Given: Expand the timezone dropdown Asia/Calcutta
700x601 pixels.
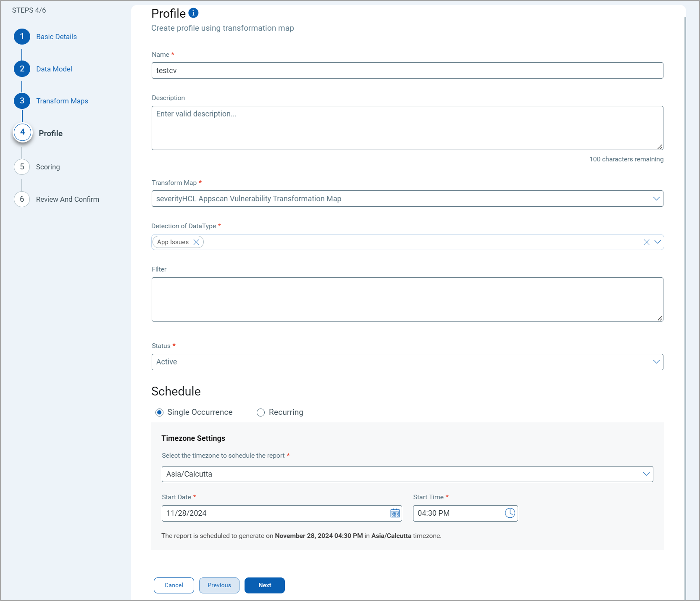Looking at the screenshot, I should pyautogui.click(x=646, y=474).
